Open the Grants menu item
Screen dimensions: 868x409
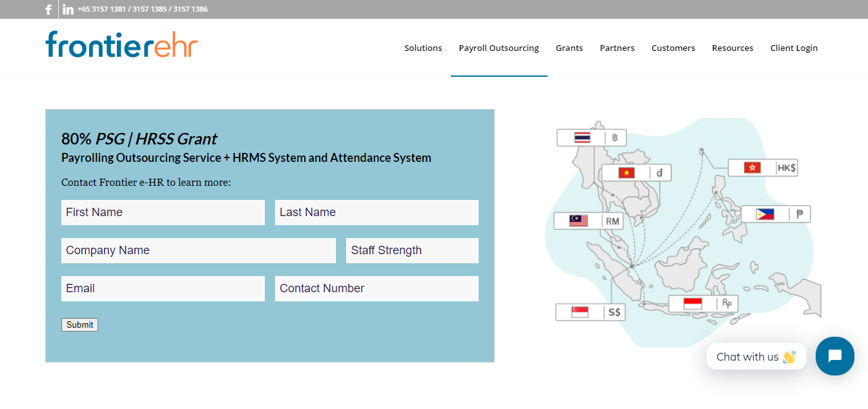[569, 48]
